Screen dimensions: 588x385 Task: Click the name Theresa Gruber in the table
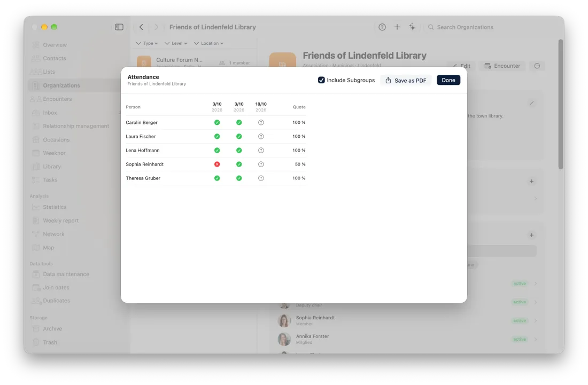(x=143, y=178)
